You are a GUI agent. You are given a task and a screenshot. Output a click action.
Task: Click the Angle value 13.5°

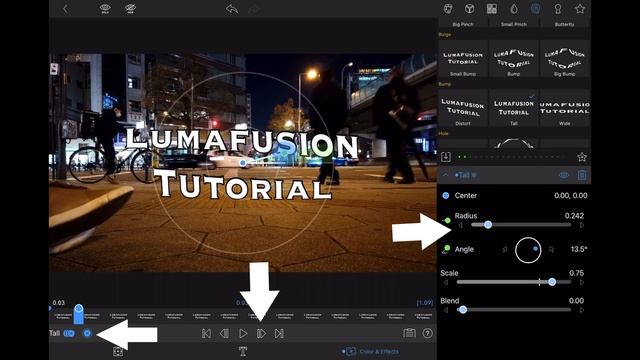(x=579, y=249)
